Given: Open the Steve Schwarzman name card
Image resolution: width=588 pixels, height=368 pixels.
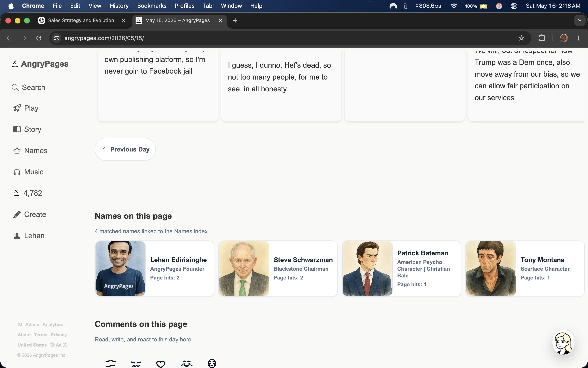Looking at the screenshot, I should point(278,268).
